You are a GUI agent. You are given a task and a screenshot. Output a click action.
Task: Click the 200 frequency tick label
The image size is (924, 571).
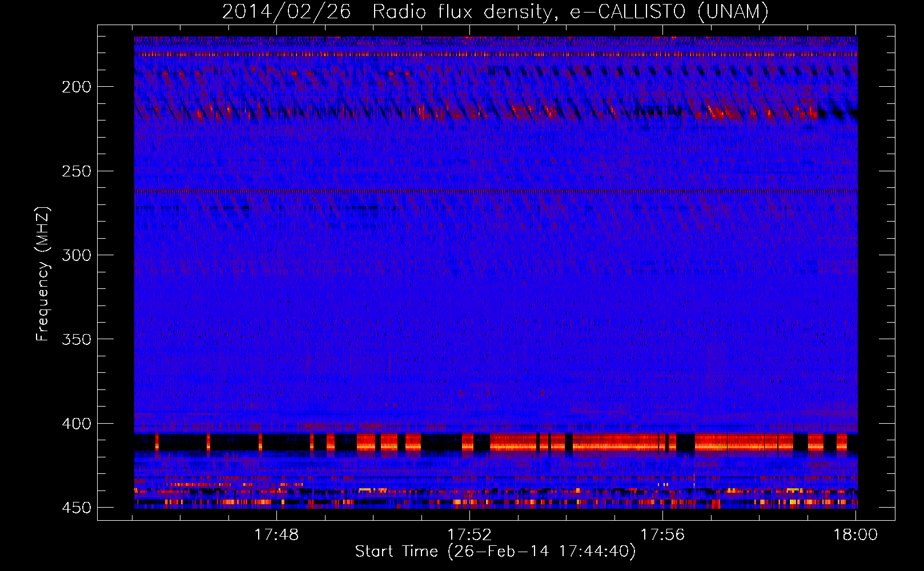coord(77,87)
